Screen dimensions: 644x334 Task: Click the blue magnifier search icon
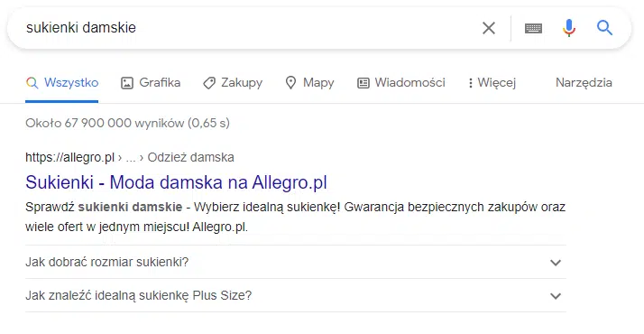point(604,28)
